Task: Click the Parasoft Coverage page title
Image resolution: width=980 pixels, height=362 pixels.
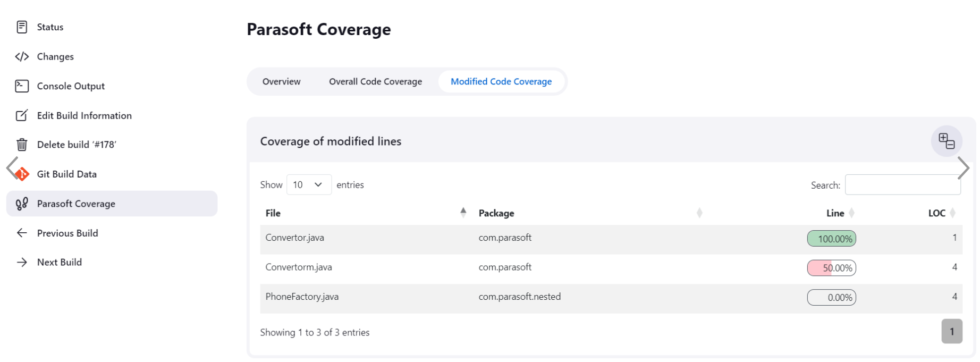Action: 319,29
